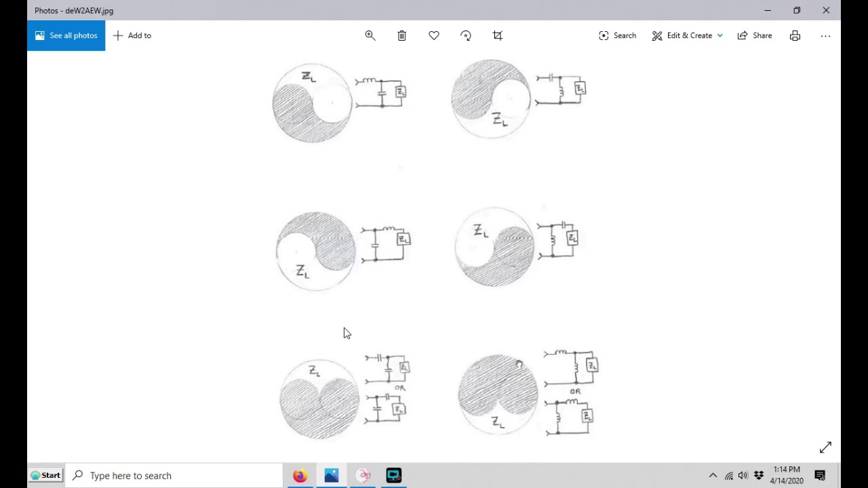Open clock and calendar flyout
The width and height of the screenshot is (868, 488).
pos(787,475)
